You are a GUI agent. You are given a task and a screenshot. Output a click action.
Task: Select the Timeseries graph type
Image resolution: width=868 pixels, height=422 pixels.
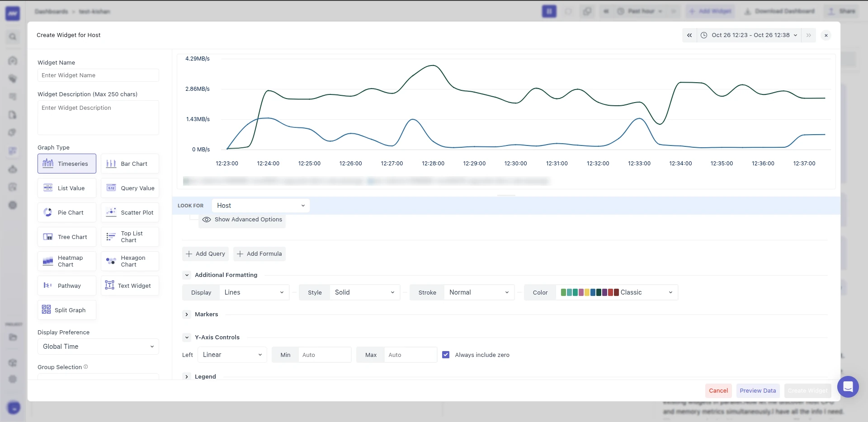pyautogui.click(x=67, y=164)
